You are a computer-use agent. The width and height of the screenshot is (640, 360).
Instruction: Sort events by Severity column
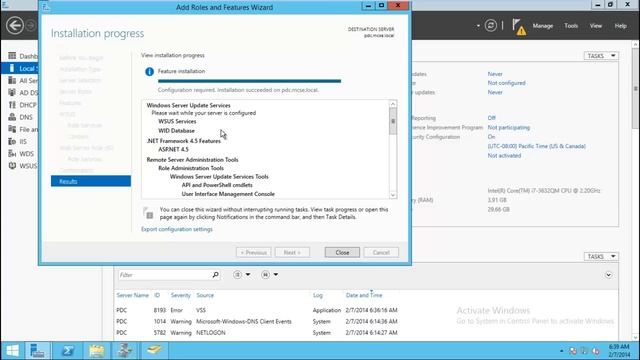180,295
